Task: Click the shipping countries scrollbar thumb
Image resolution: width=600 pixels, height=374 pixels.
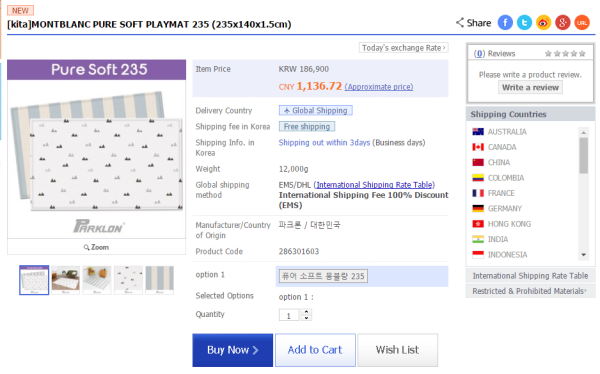Action: pyautogui.click(x=584, y=156)
